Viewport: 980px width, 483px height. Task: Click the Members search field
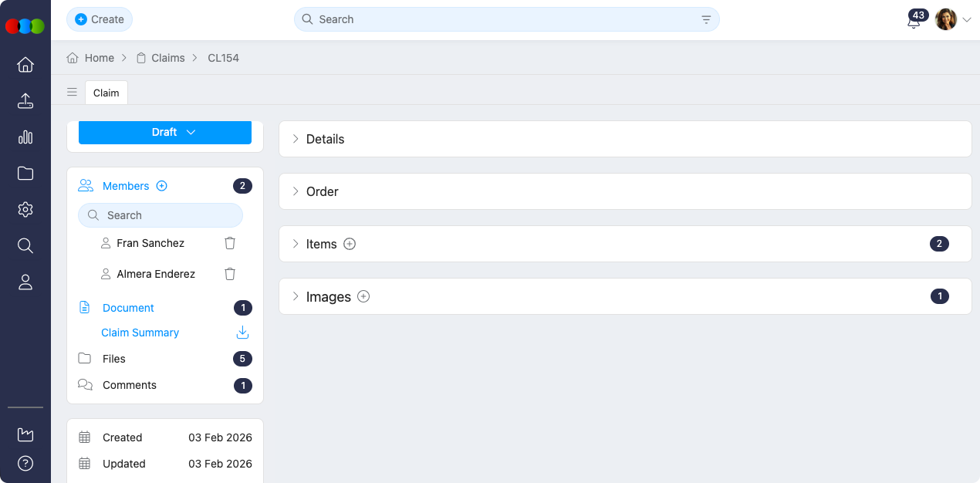[x=161, y=215]
